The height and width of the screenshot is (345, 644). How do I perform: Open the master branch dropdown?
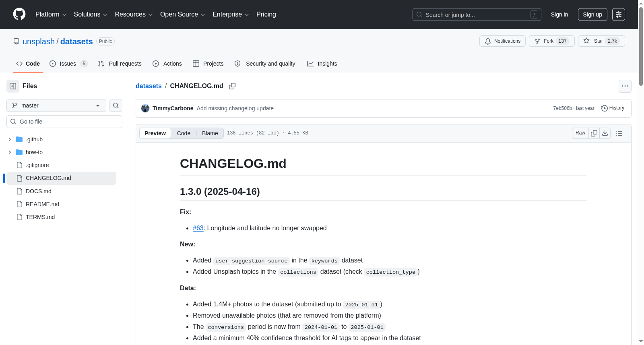[56, 105]
